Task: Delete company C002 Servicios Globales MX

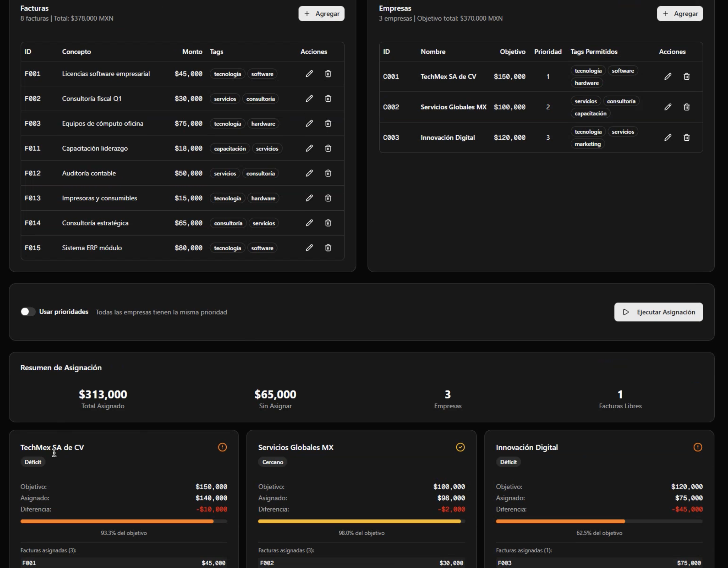Action: [x=686, y=107]
